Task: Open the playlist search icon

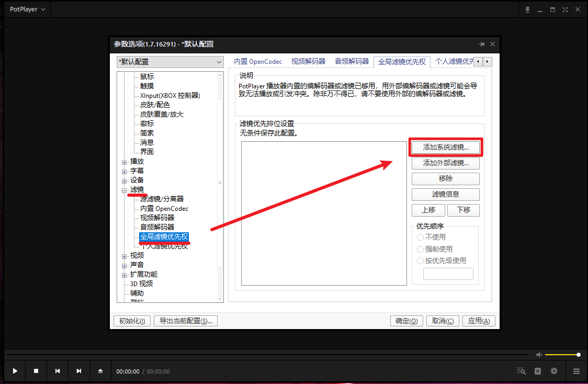Action: (x=521, y=371)
